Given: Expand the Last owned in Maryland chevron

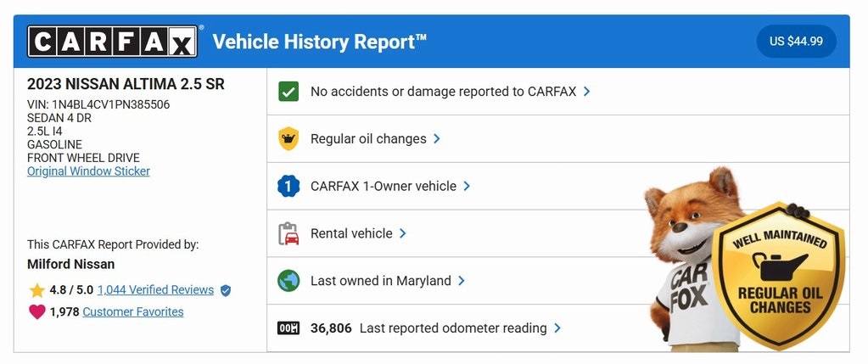Looking at the screenshot, I should pyautogui.click(x=462, y=281).
